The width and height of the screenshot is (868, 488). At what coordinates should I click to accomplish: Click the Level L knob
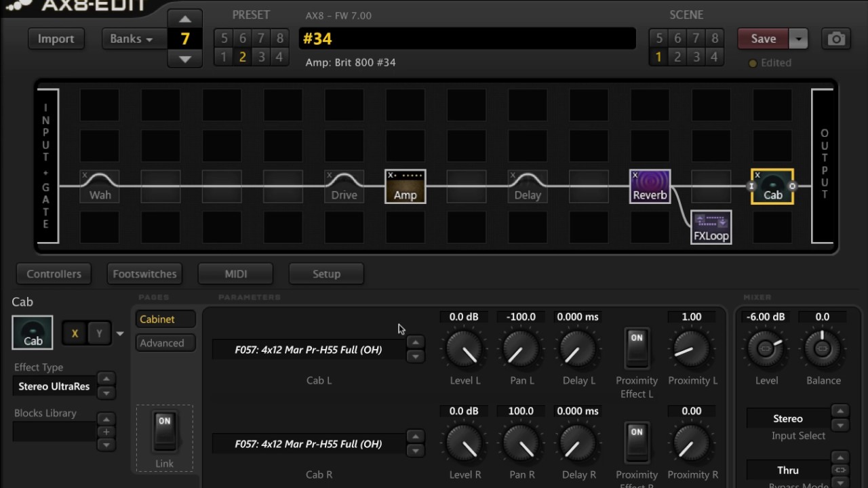(465, 350)
